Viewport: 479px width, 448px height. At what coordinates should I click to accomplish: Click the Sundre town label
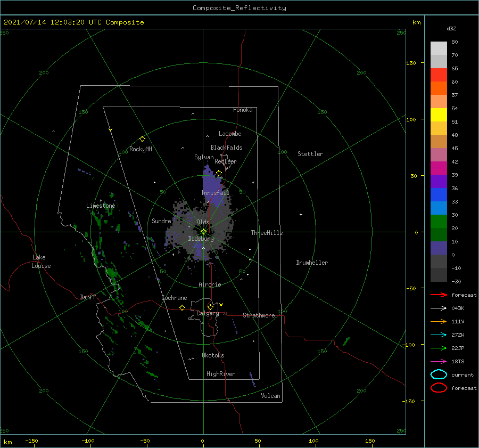tap(161, 221)
